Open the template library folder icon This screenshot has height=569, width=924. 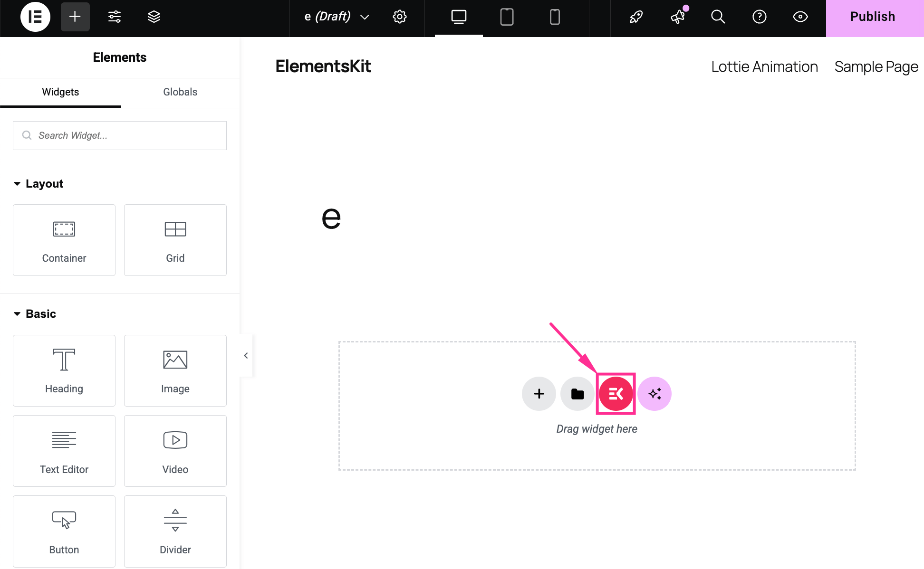pyautogui.click(x=577, y=394)
